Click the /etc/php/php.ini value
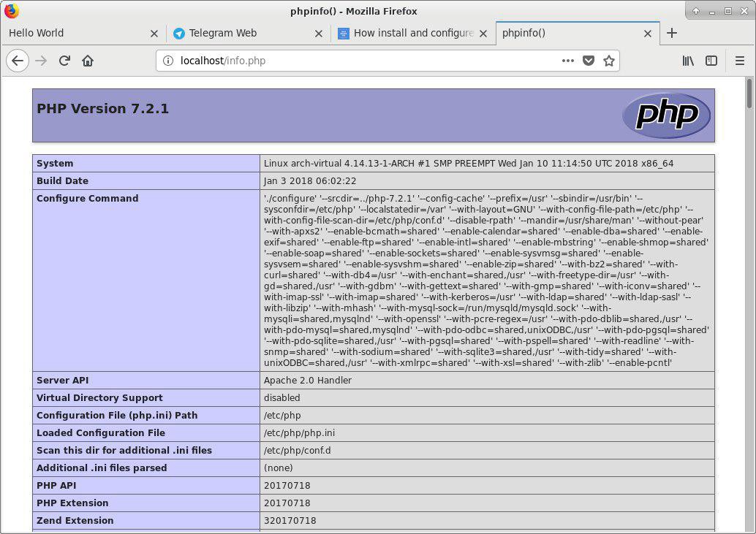This screenshot has height=534, width=756. [x=300, y=433]
